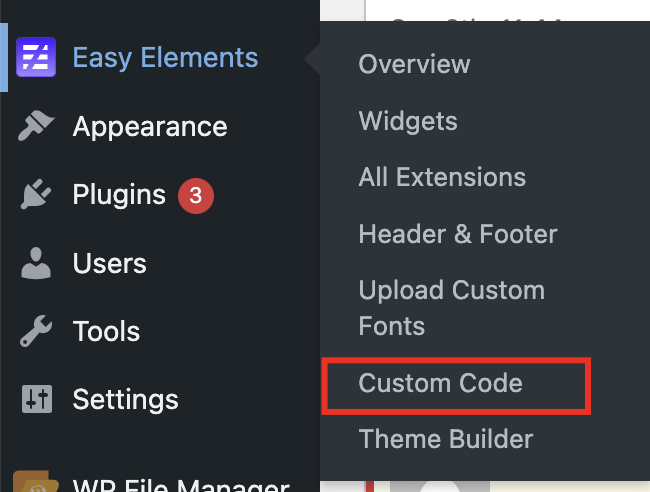This screenshot has width=650, height=492.
Task: Select Overview in the Easy Elements submenu
Action: 414,64
